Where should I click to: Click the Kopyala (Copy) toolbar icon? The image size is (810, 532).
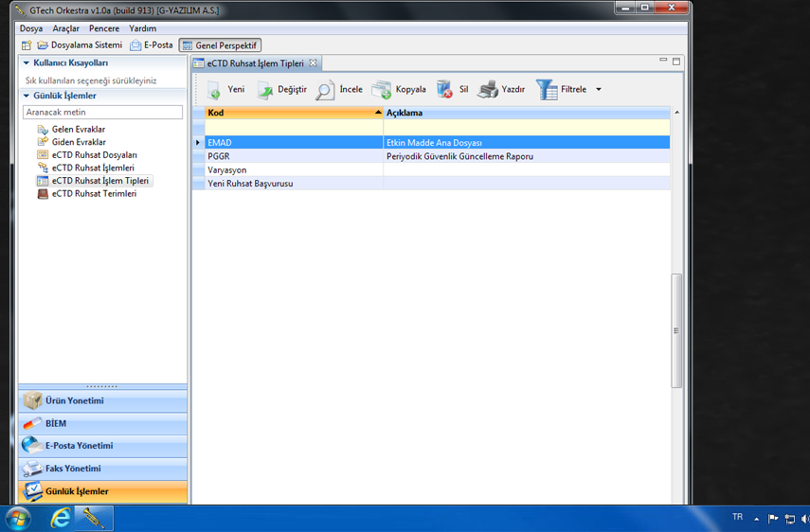coord(381,90)
